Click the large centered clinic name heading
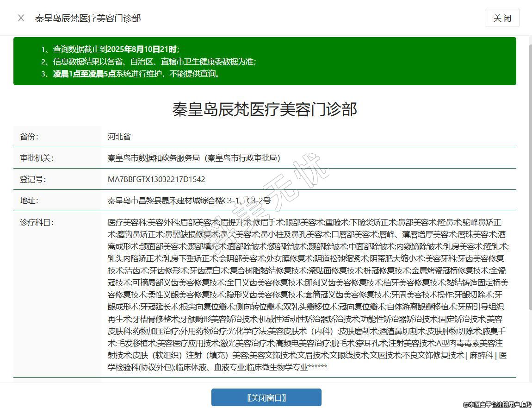Screen dimensions: 532x408 [265, 109]
